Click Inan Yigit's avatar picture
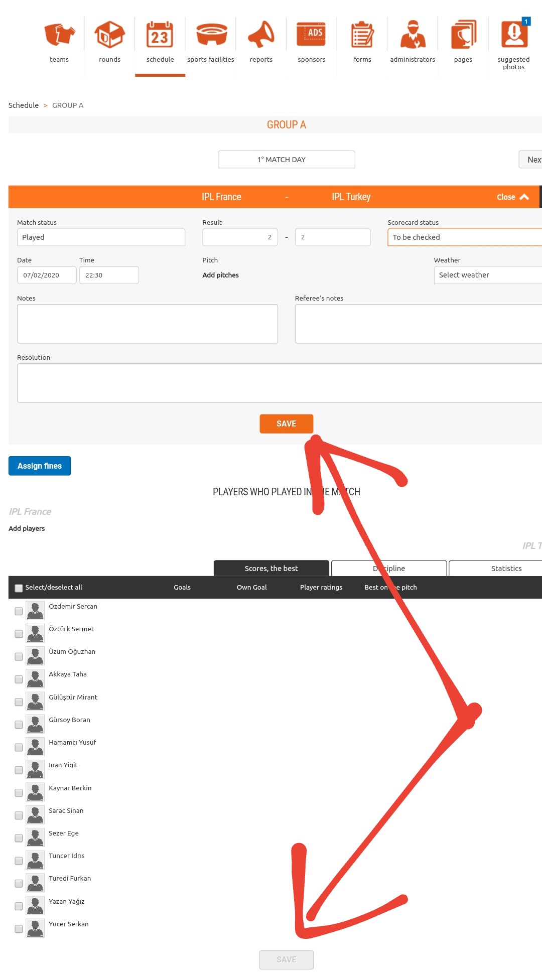Image resolution: width=542 pixels, height=980 pixels. pyautogui.click(x=35, y=770)
